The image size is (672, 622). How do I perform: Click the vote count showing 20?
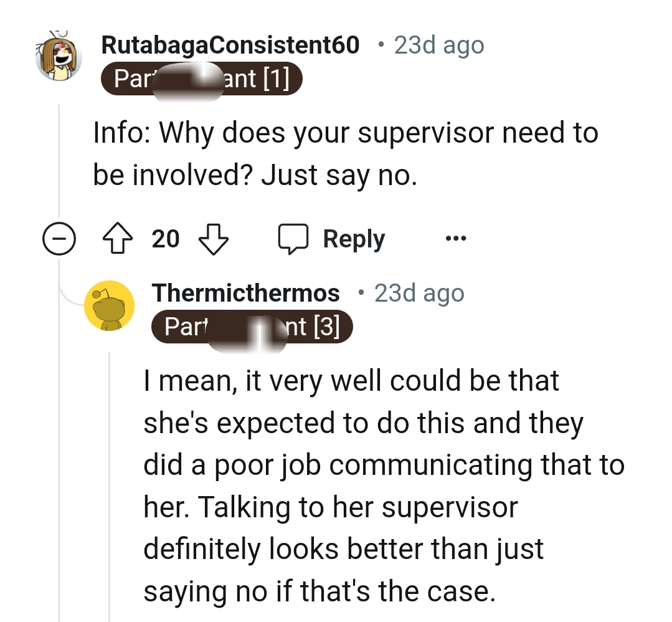pyautogui.click(x=166, y=238)
